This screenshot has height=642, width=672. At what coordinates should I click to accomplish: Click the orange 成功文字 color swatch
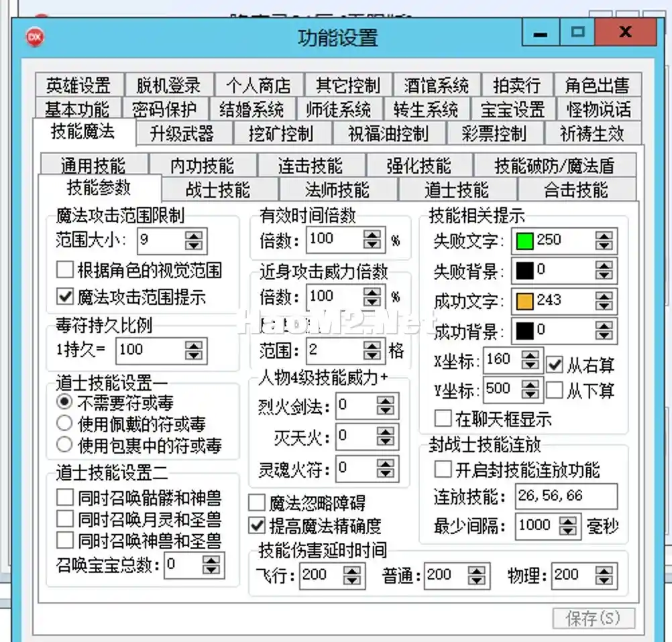(524, 301)
